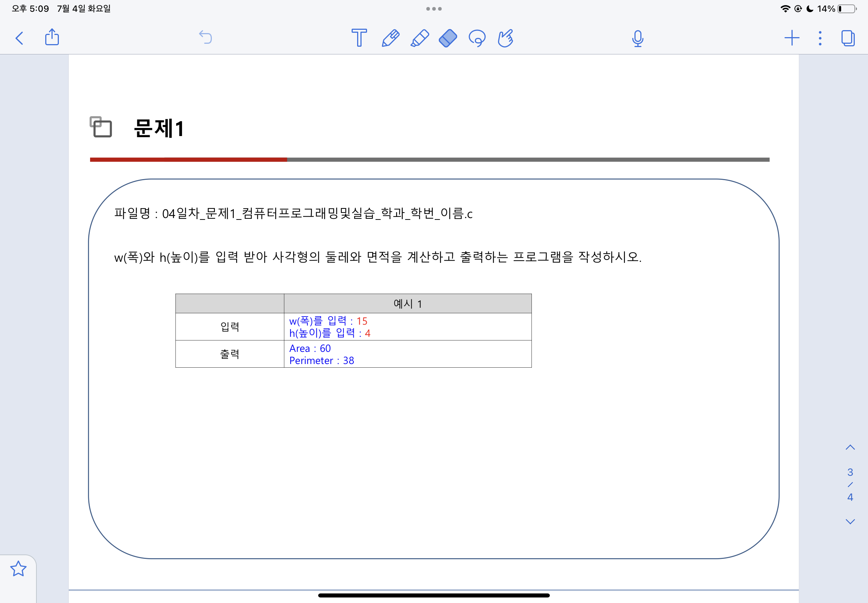Go back to note library

point(19,38)
